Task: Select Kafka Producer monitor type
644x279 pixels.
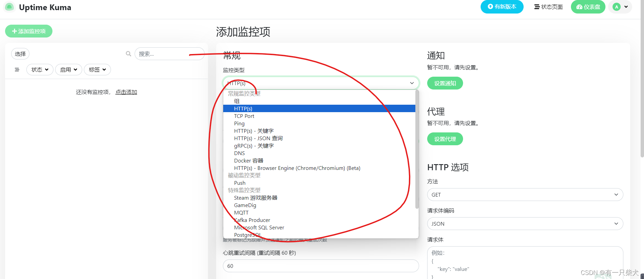Action: (319, 220)
